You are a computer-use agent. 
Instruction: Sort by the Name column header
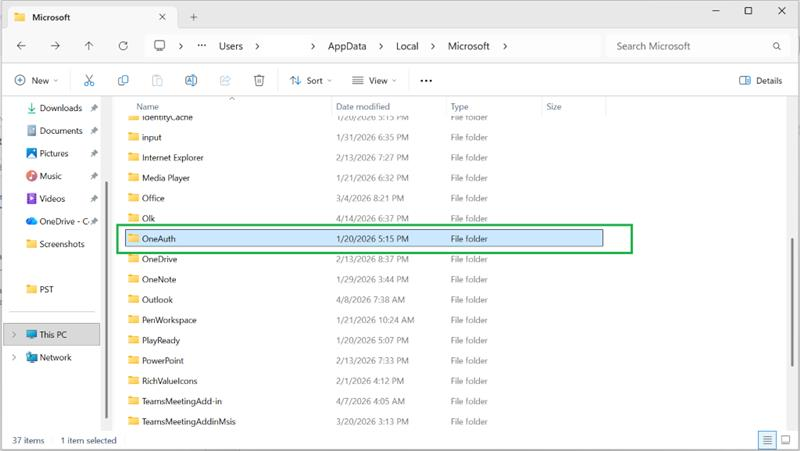(147, 107)
